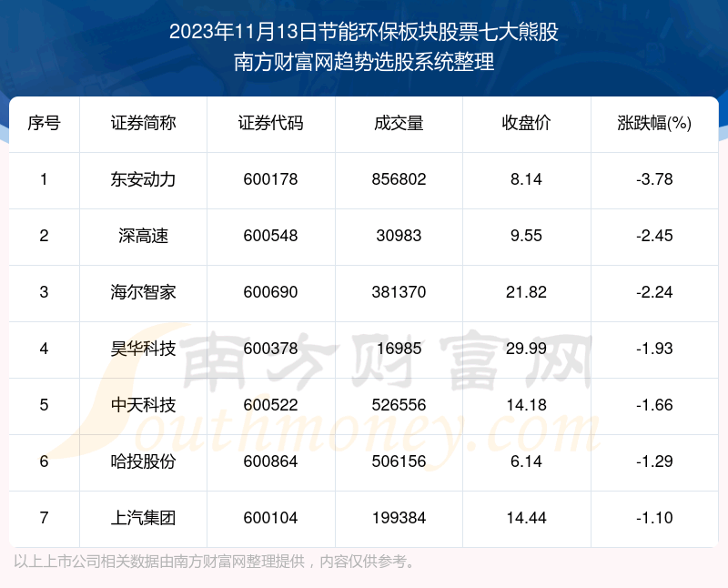The width and height of the screenshot is (728, 588).
Task: Click row number 4 in 序号 column
Action: click(44, 349)
